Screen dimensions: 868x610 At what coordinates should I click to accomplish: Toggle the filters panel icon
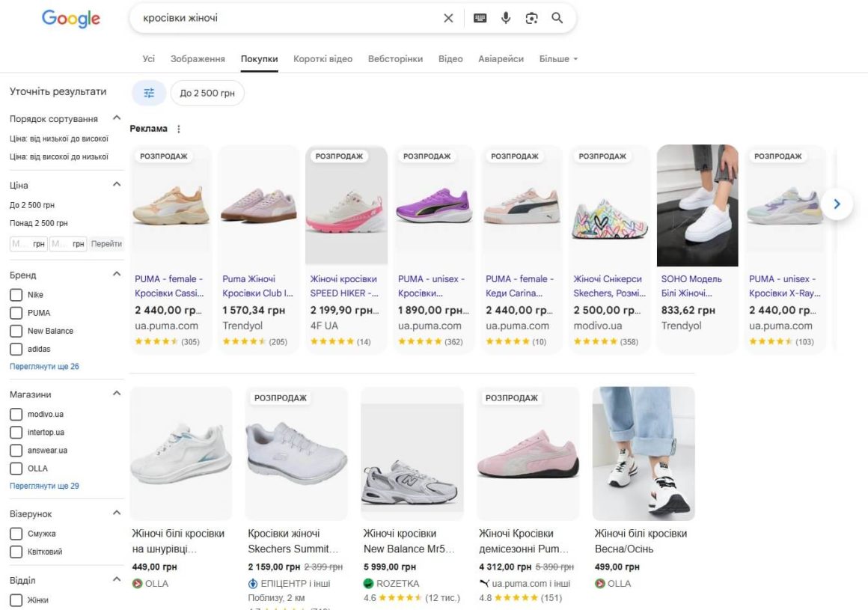coord(149,93)
